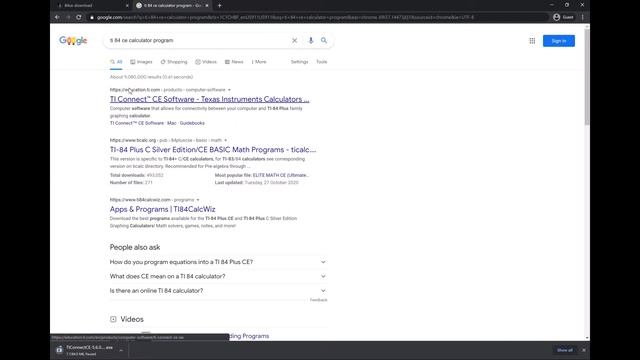The image size is (640, 360).
Task: Open a new browser tab
Action: [220, 5]
